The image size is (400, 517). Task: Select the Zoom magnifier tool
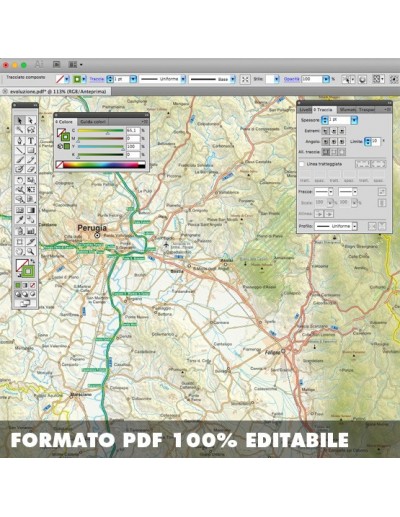pyautogui.click(x=31, y=251)
